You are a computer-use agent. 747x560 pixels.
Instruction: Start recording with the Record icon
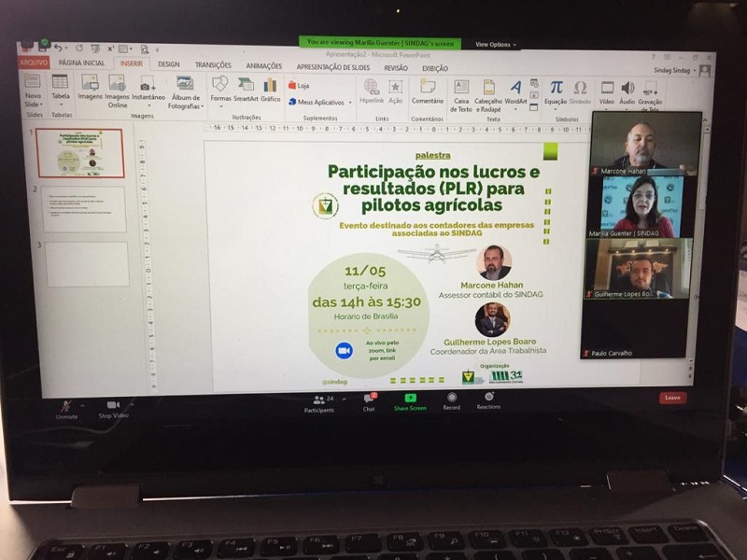[x=451, y=397]
